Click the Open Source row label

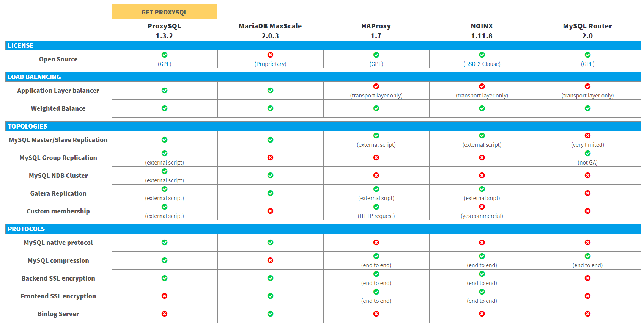58,59
